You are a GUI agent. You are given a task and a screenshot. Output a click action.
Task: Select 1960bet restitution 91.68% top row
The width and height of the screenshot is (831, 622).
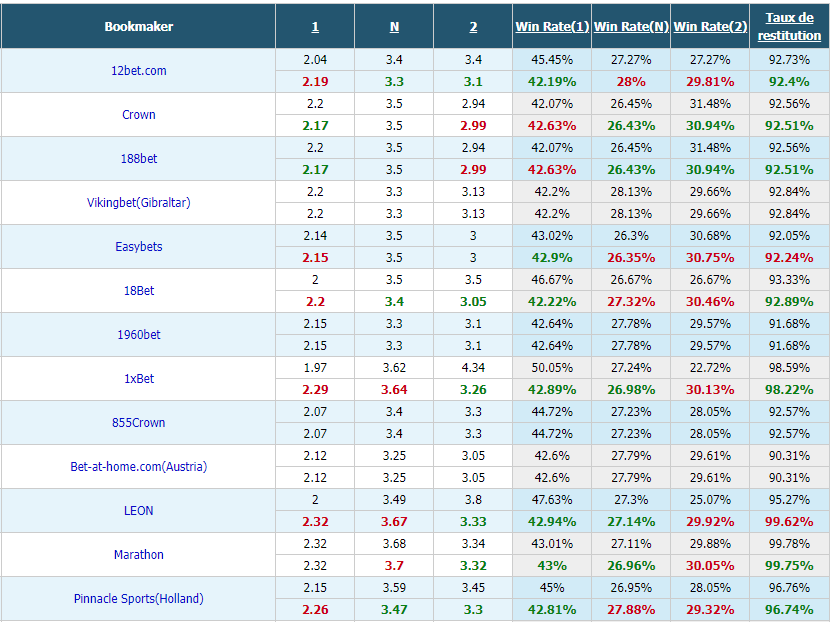click(x=789, y=324)
